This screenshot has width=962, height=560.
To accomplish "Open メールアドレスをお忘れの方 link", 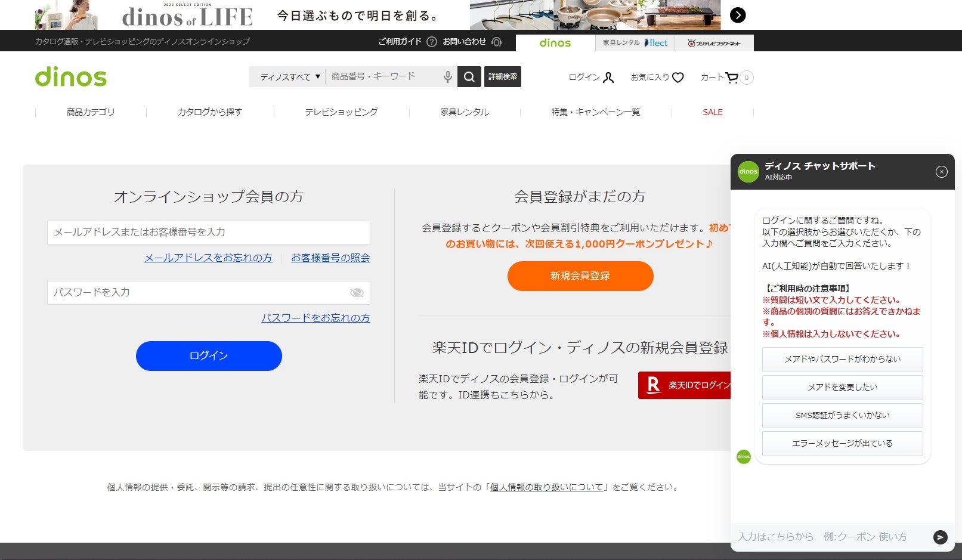I will (x=208, y=258).
